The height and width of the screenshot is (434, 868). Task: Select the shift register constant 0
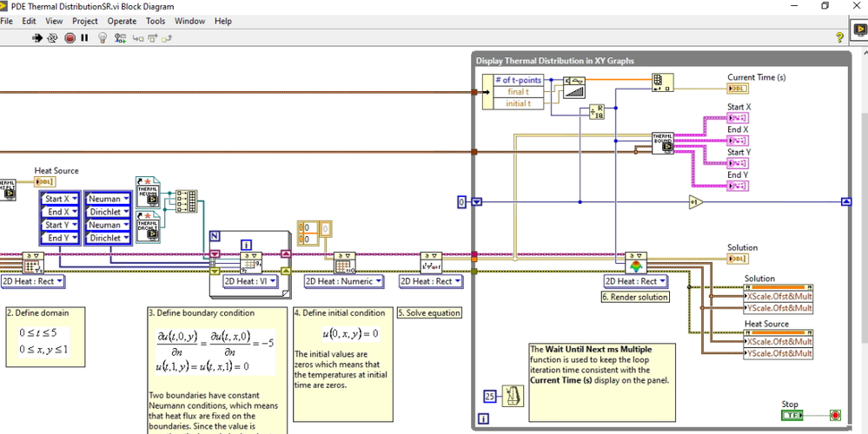pos(461,202)
